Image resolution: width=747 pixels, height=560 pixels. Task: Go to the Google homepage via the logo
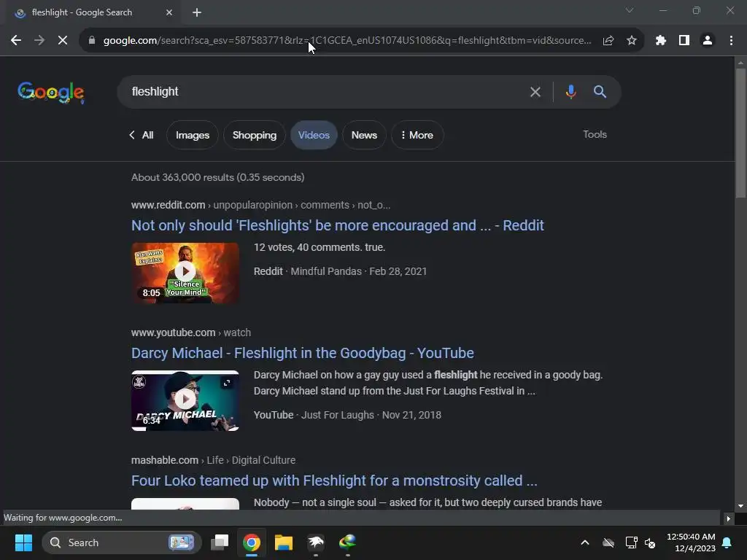point(51,92)
